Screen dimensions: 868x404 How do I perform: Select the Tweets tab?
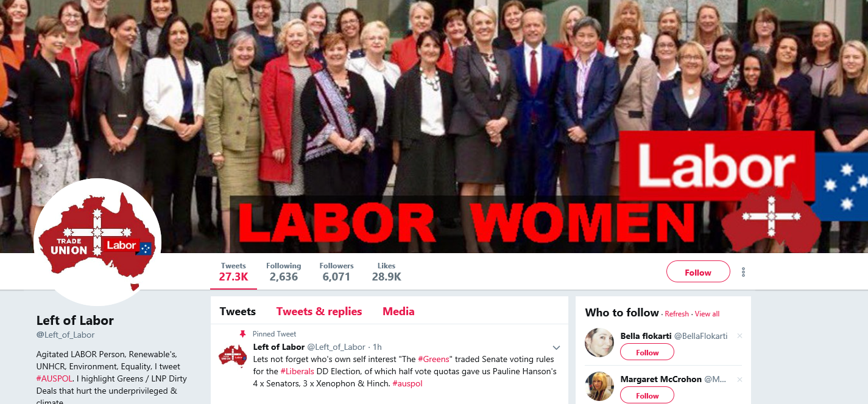coord(238,312)
